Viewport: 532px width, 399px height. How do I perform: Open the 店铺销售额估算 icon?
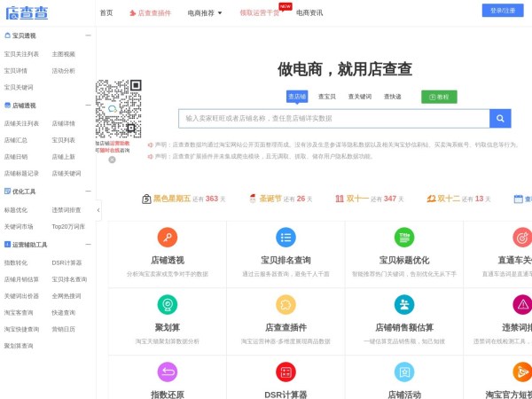tap(403, 304)
